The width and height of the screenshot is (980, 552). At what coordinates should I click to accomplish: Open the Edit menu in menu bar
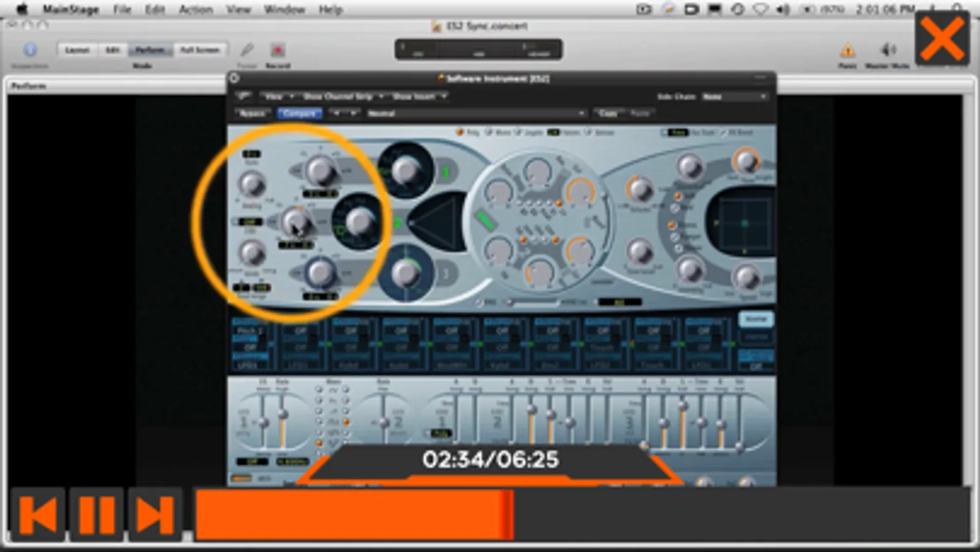tap(154, 9)
